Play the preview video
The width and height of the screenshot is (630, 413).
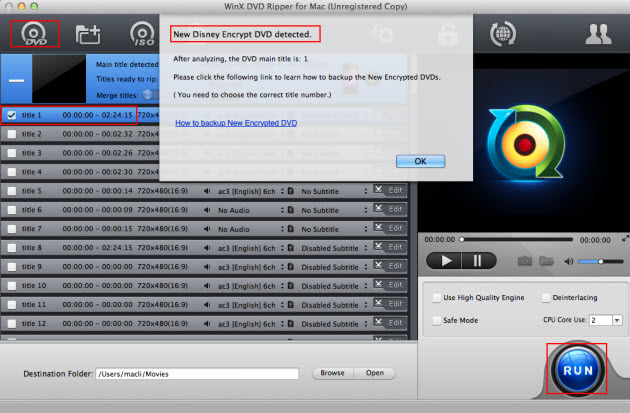click(x=444, y=261)
